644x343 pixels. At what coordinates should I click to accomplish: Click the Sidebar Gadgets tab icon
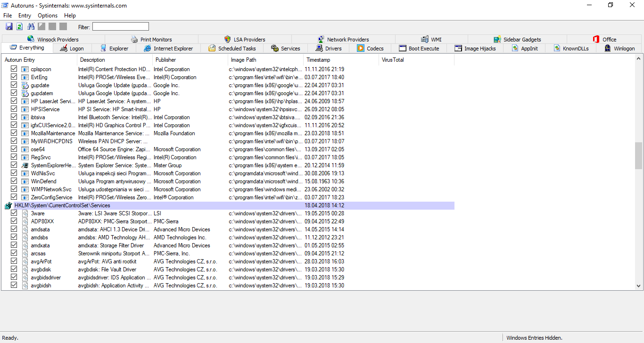pyautogui.click(x=497, y=39)
